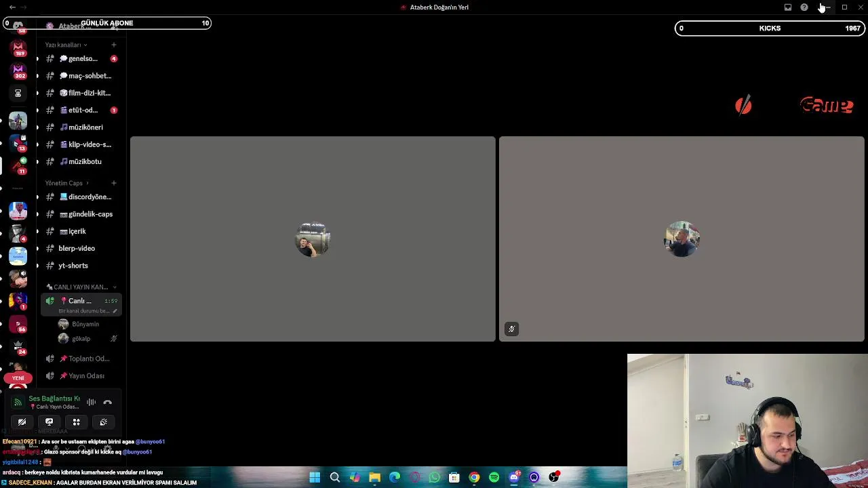Open the genelso... text channel
The width and height of the screenshot is (868, 488).
pyautogui.click(x=81, y=59)
